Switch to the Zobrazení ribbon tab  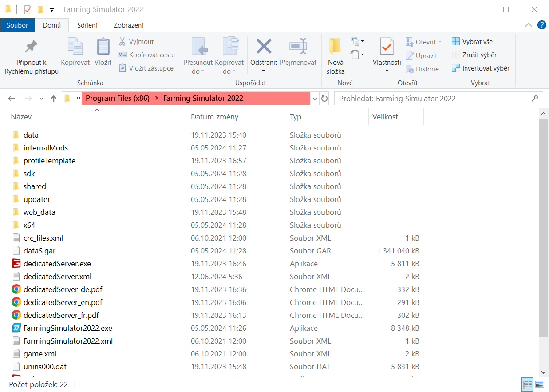click(129, 25)
